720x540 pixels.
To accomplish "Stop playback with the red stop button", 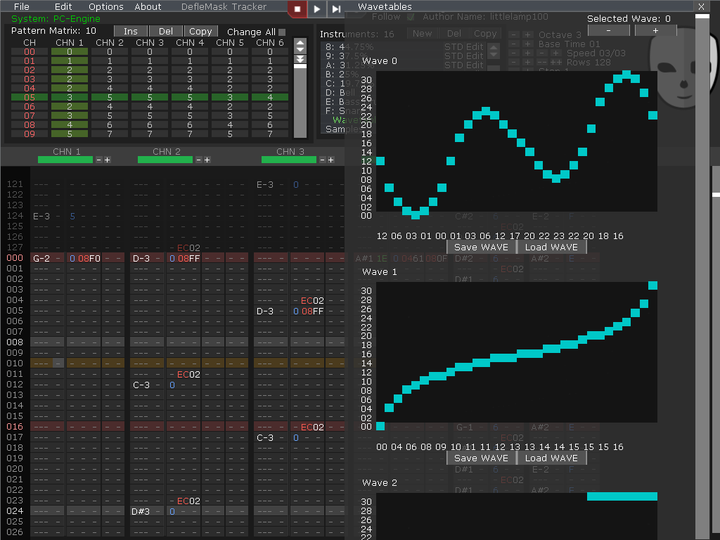I will click(297, 8).
